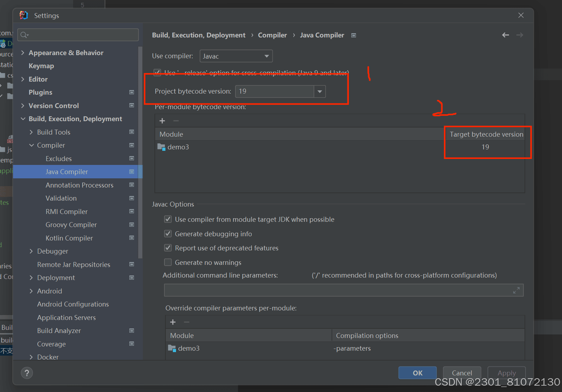Enable Generate no warnings checkbox
The height and width of the screenshot is (392, 562).
tap(168, 262)
